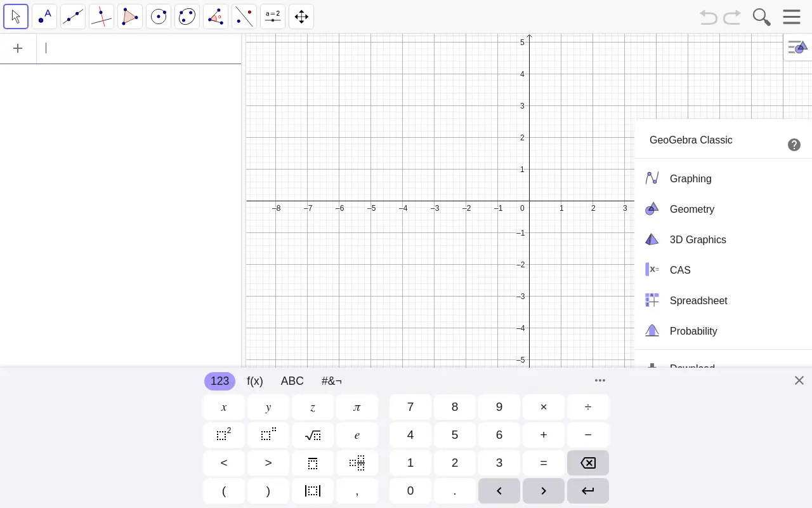Click the Undo arrow
The height and width of the screenshot is (508, 812).
(x=709, y=17)
